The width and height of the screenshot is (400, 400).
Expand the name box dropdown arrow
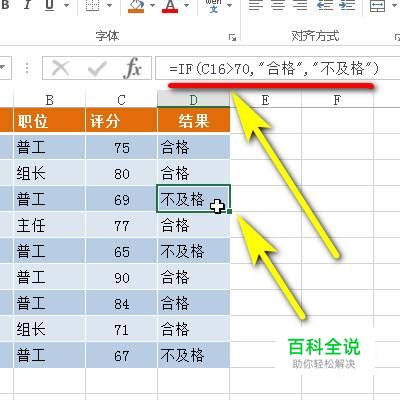coord(3,68)
